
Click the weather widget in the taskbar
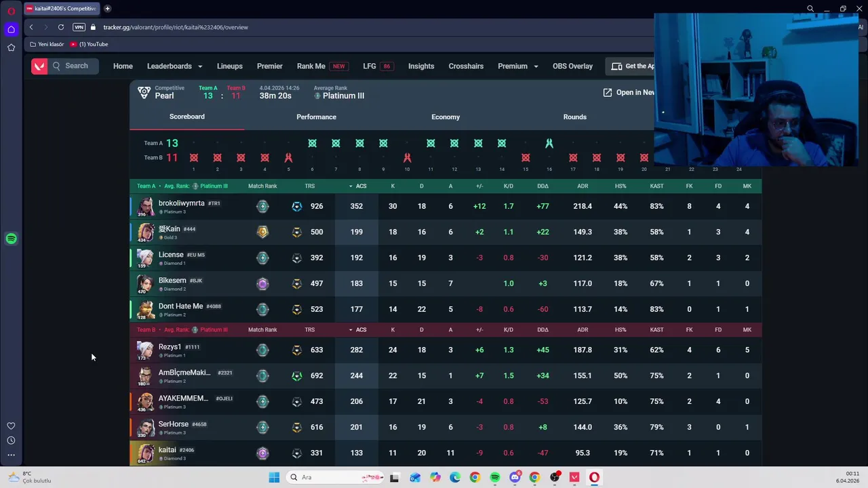click(28, 477)
